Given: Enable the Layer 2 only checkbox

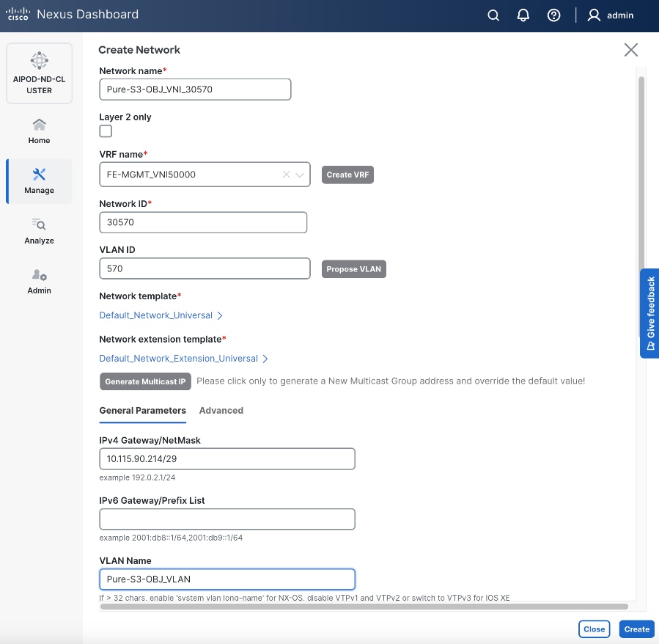Looking at the screenshot, I should (105, 131).
